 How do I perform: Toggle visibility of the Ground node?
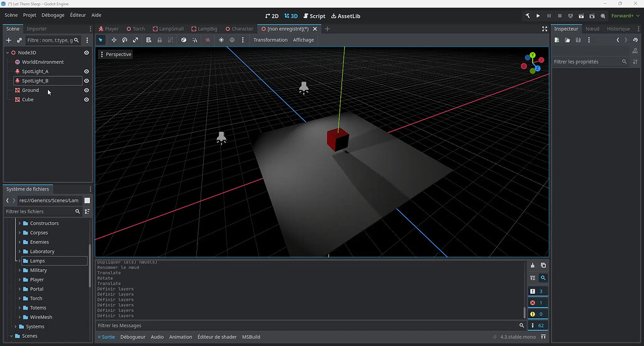click(x=86, y=91)
